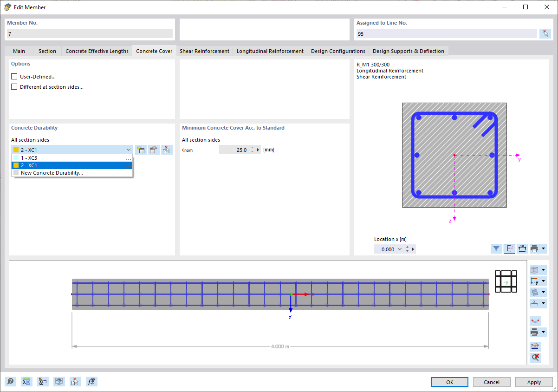
Task: Click the pick line cursor icon
Action: (x=545, y=33)
